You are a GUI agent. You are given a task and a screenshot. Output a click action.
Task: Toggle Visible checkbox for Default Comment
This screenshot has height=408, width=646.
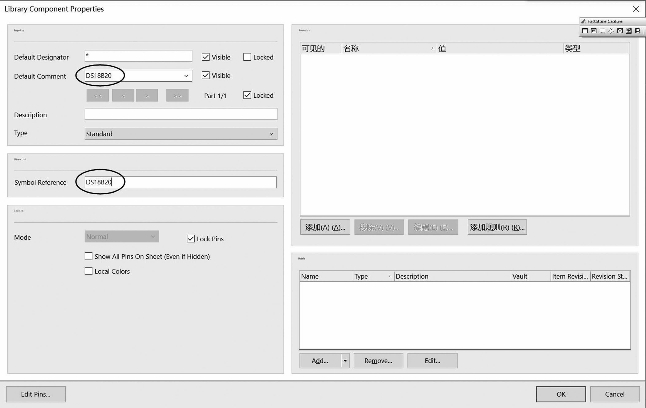tap(206, 75)
